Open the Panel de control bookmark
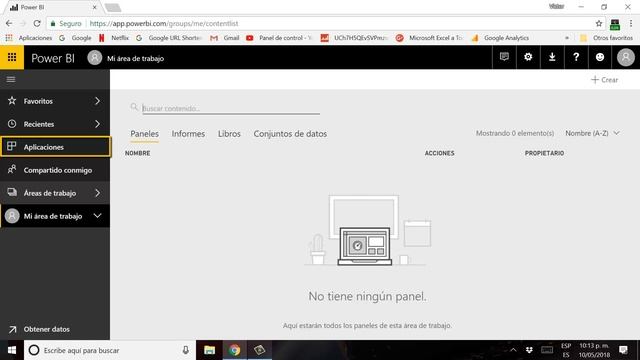 279,38
